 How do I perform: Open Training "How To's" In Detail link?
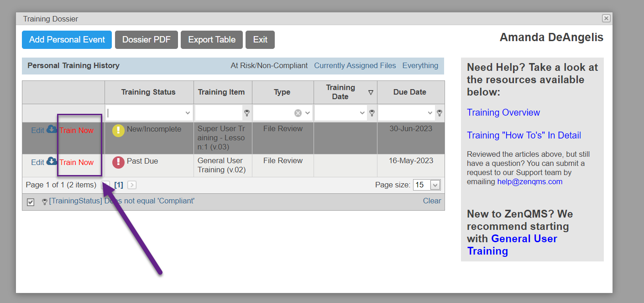[x=524, y=135]
